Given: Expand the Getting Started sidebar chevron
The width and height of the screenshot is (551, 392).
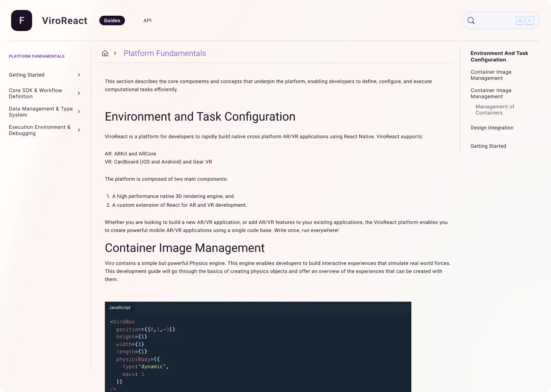Looking at the screenshot, I should point(79,75).
